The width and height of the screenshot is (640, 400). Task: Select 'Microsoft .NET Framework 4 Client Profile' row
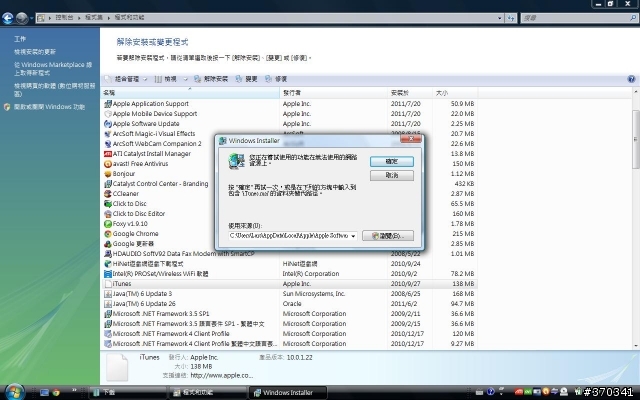coord(289,334)
